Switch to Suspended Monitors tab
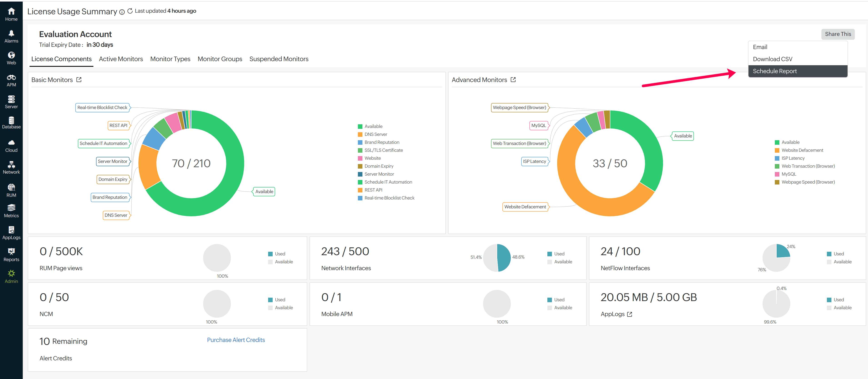Screen dimensions: 868x379 [279, 59]
